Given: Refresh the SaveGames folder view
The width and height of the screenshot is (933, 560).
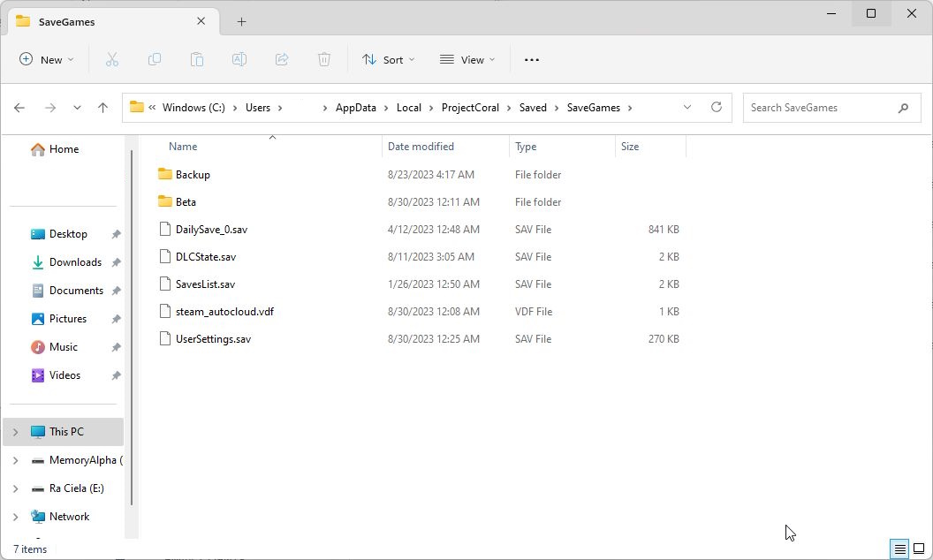Looking at the screenshot, I should pos(717,108).
